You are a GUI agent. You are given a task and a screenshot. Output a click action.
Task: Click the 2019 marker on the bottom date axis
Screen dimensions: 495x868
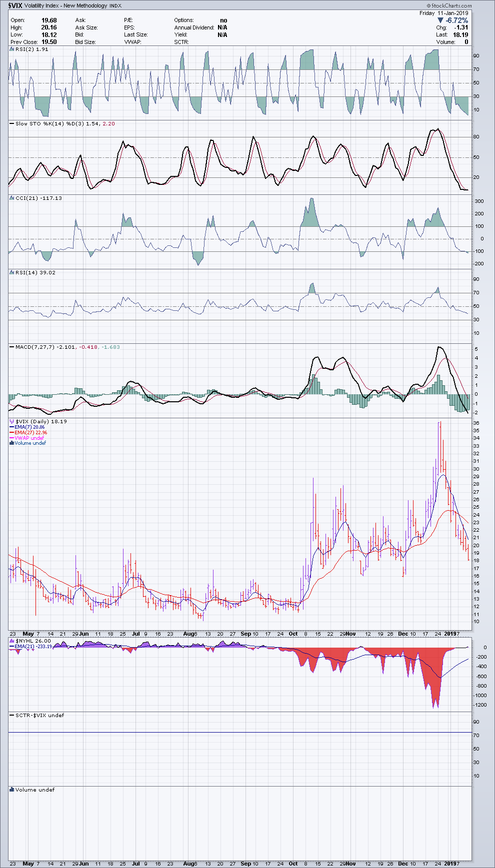click(x=451, y=864)
